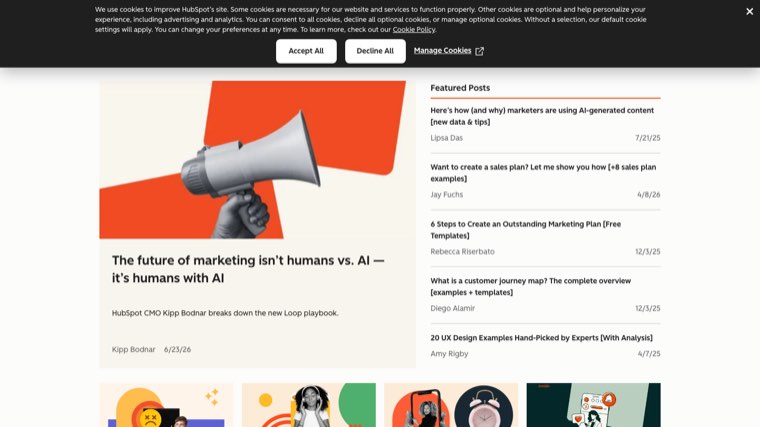Click author Lipsa Das
Image resolution: width=760 pixels, height=427 pixels.
tap(446, 138)
